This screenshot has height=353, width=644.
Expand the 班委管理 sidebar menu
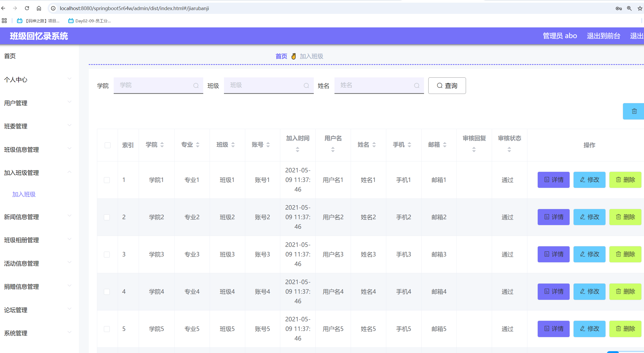pos(39,126)
